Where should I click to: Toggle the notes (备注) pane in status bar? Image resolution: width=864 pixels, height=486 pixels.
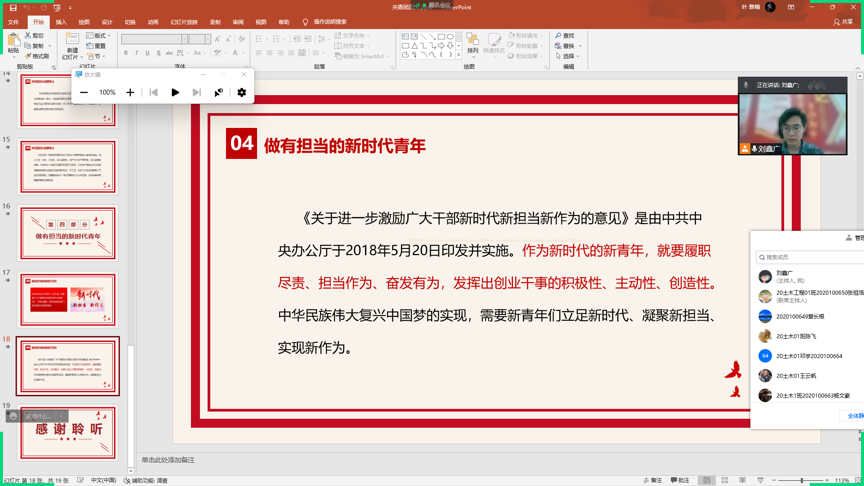tap(653, 480)
